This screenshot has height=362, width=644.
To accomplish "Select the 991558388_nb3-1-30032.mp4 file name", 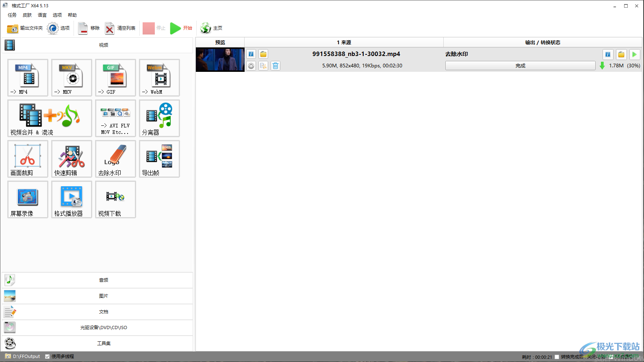I will [356, 54].
